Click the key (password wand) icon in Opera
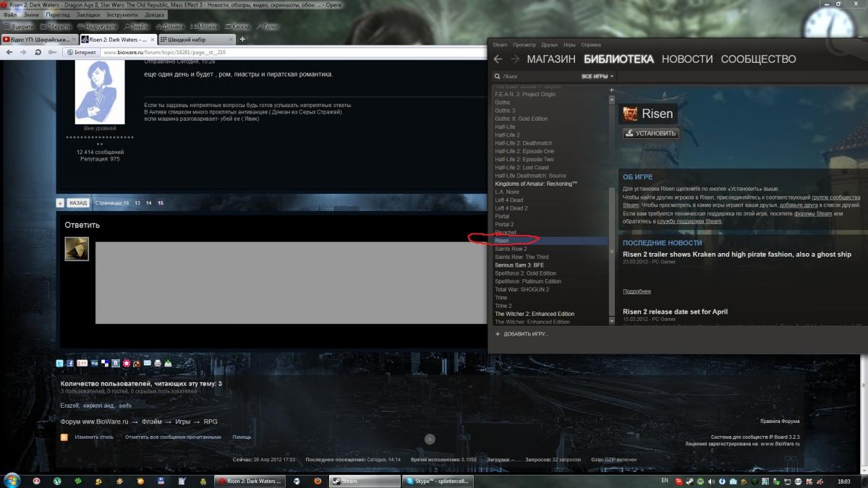Viewport: 868px width, 488px height. [x=52, y=52]
